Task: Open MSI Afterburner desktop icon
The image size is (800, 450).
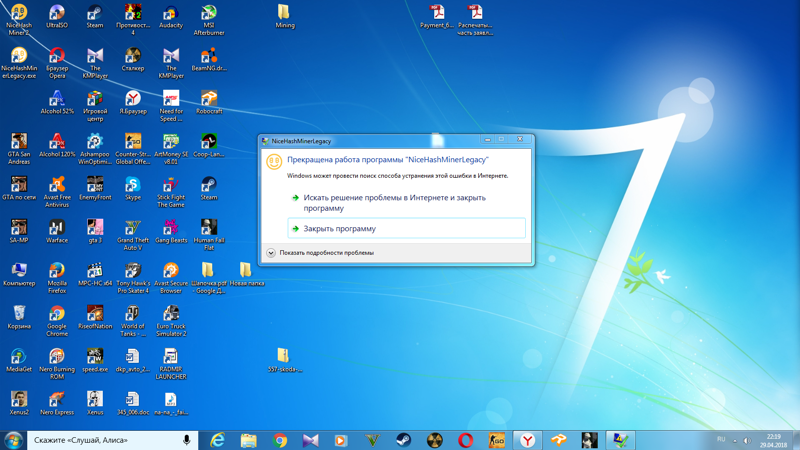Action: click(x=209, y=19)
